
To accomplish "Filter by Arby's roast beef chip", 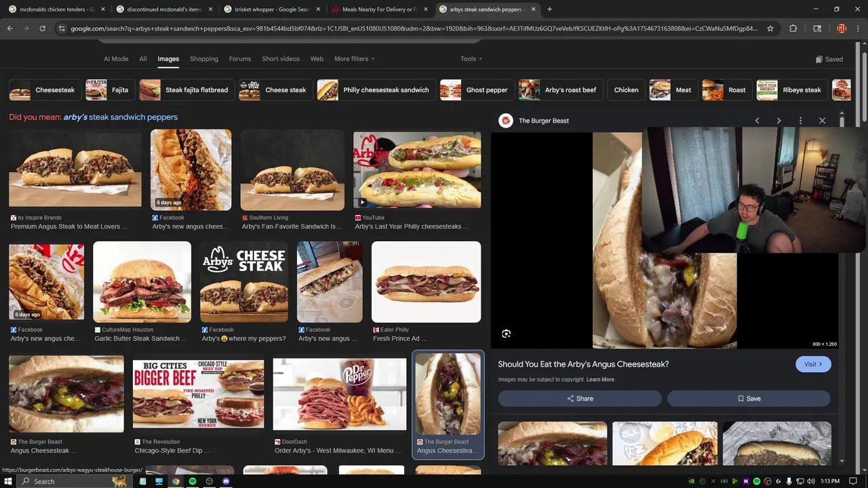I will (559, 89).
